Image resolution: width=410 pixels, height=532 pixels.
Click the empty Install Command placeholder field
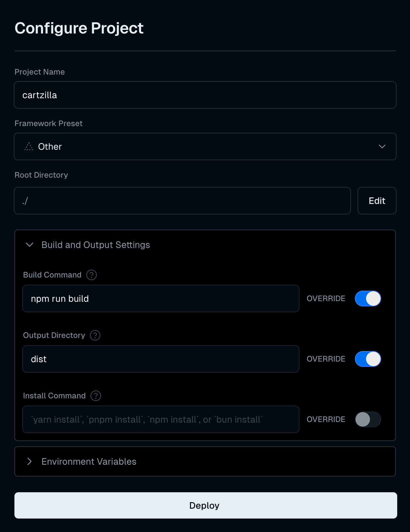tap(161, 419)
